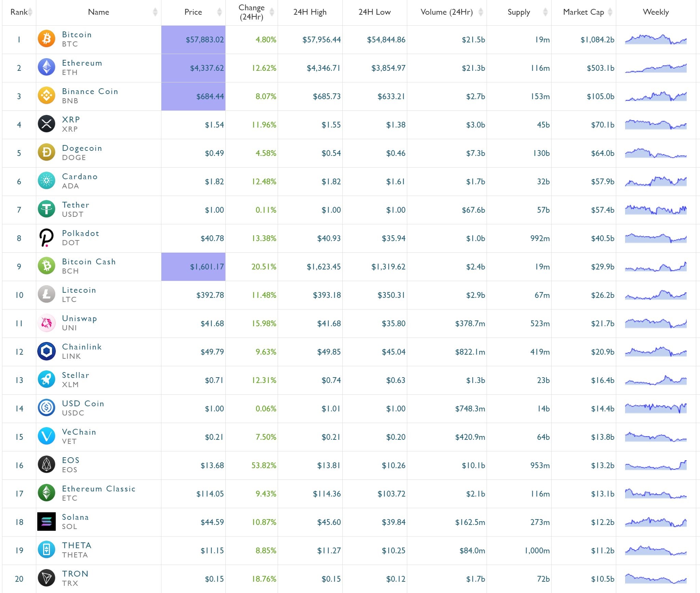Screen dimensions: 700x593
Task: Open the Cardano name link
Action: coord(80,176)
